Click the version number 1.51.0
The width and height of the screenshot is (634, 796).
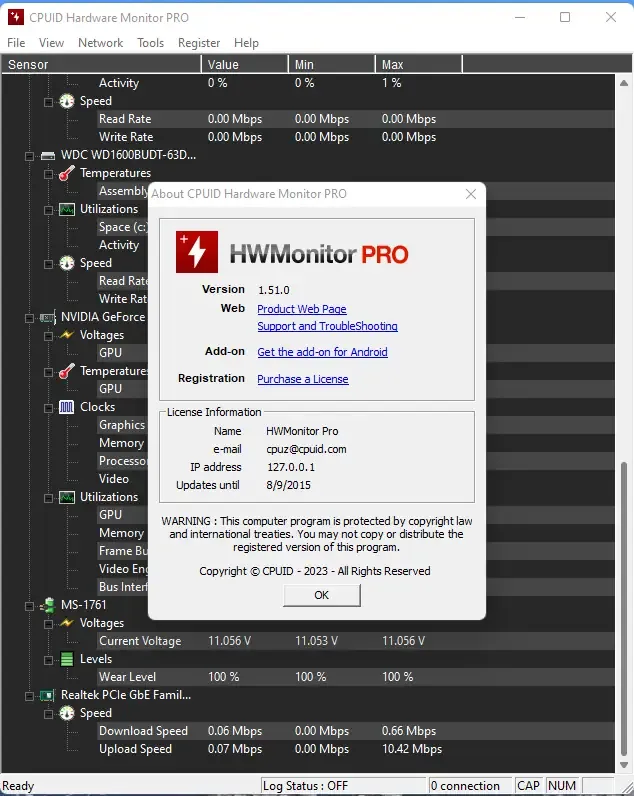point(274,290)
